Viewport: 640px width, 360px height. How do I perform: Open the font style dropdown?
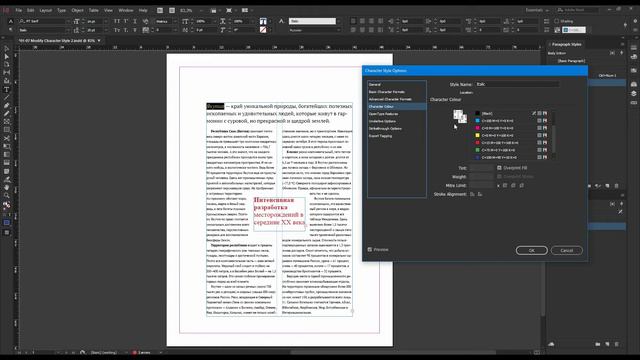[68, 30]
